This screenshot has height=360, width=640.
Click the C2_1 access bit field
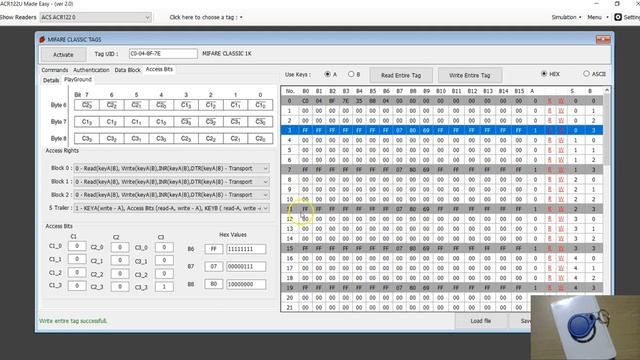tap(120, 260)
